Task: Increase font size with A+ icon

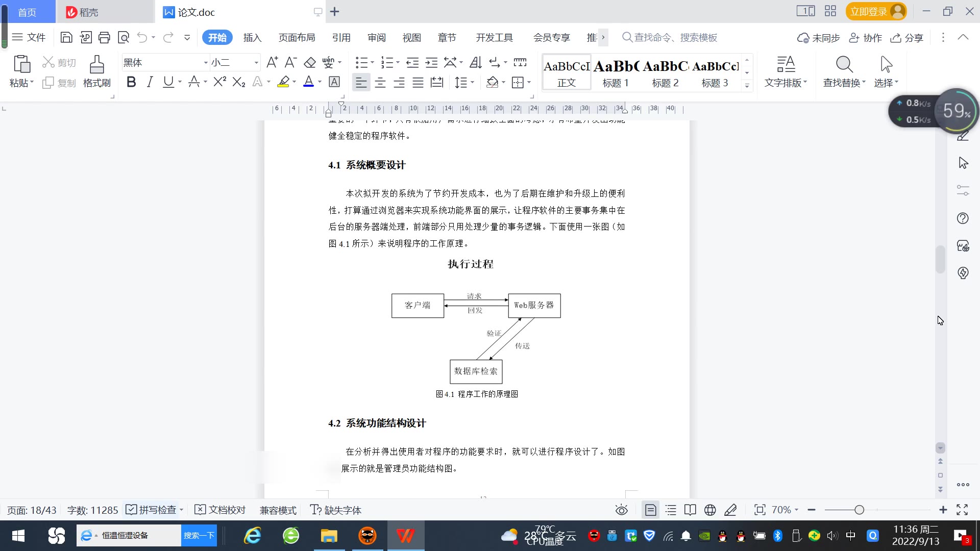Action: coord(272,63)
